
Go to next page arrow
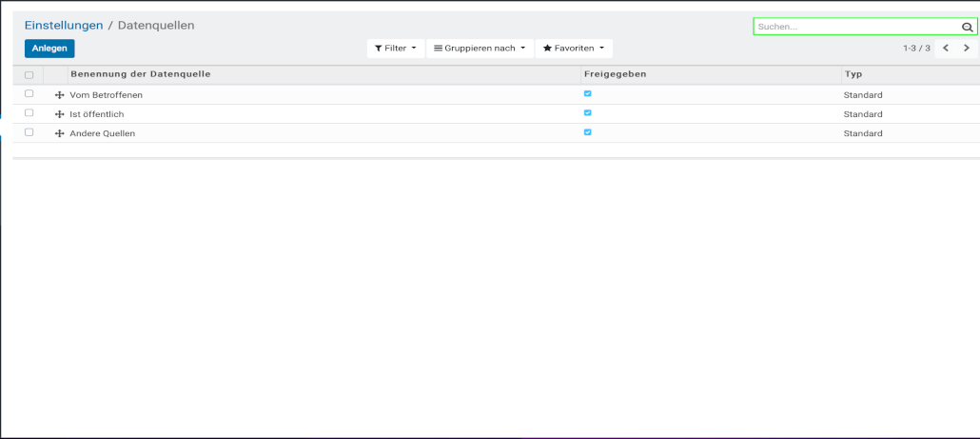tap(967, 48)
